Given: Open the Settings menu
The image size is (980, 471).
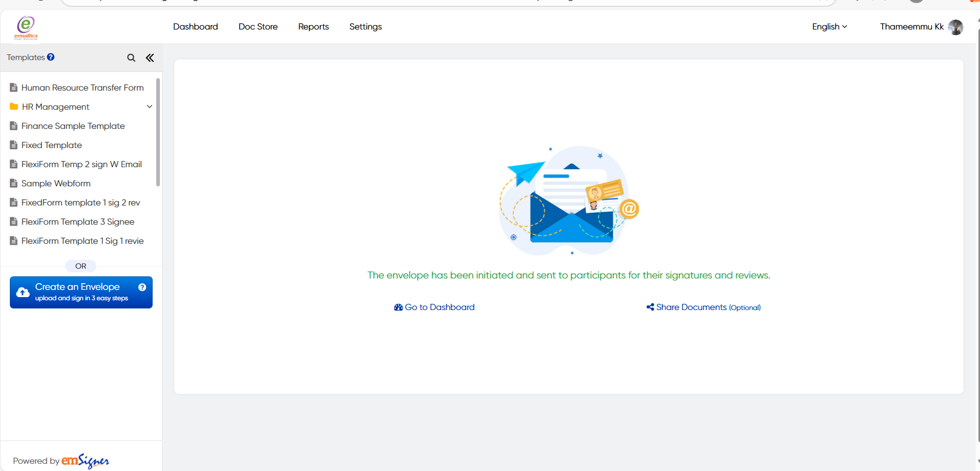Looking at the screenshot, I should [365, 27].
